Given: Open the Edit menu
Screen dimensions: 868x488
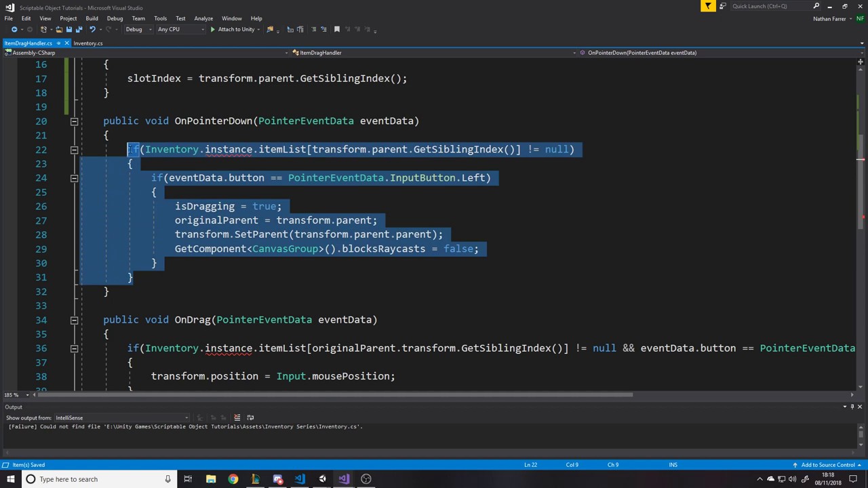Looking at the screenshot, I should [26, 18].
